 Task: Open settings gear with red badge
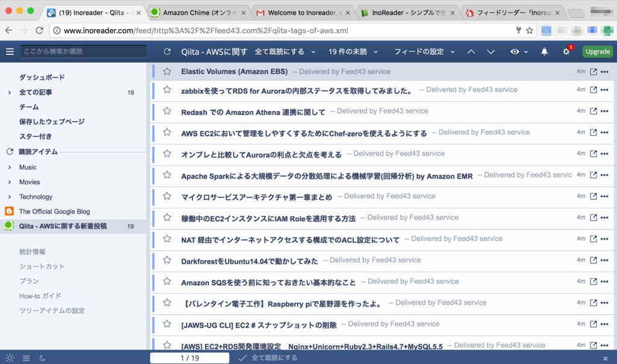click(x=566, y=52)
